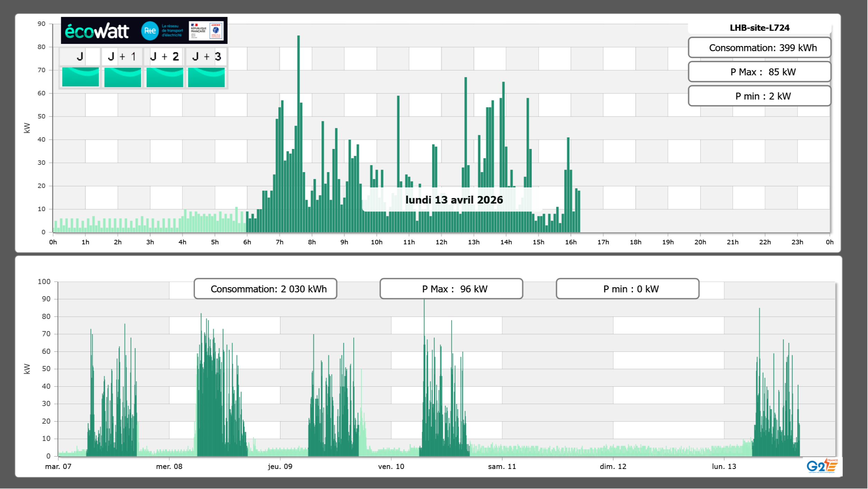Viewport: 868px width, 489px height.
Task: Click green signal icon under J + 1
Action: (122, 77)
